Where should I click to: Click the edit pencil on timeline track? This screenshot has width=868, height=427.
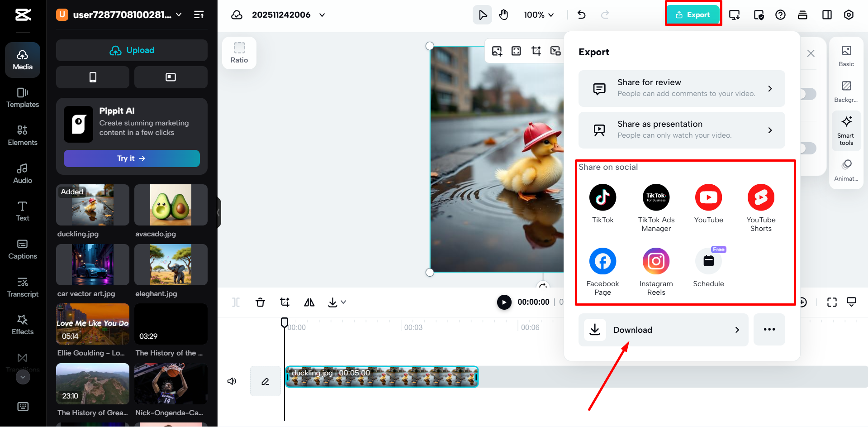[x=266, y=381]
